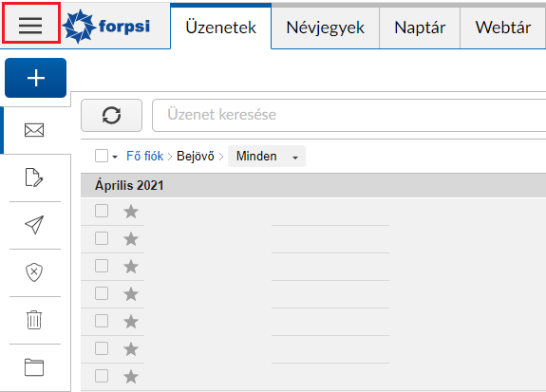Switch to the Naptár tab

(420, 28)
